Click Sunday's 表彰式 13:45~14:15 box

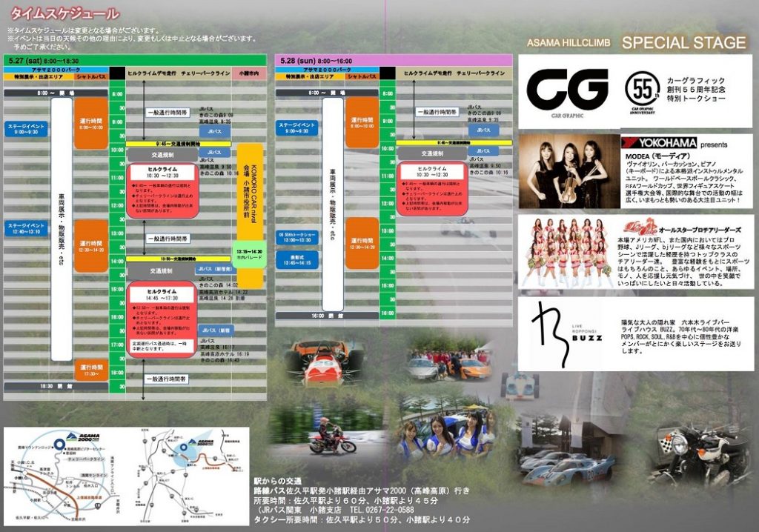pos(297,260)
